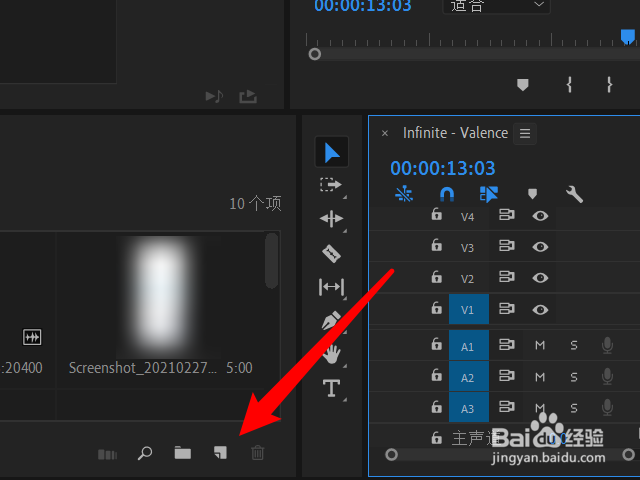Select the Razor tool
Screen dimensions: 640x480
pos(331,253)
